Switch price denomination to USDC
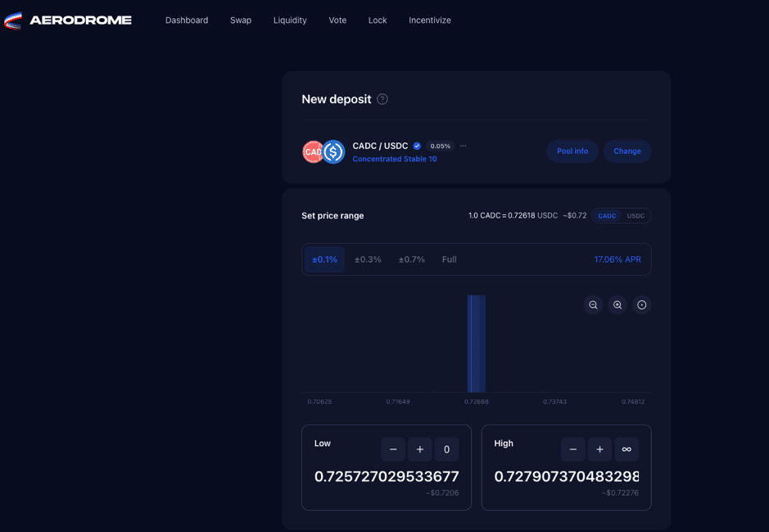Screen dimensions: 769x532 coord(636,216)
